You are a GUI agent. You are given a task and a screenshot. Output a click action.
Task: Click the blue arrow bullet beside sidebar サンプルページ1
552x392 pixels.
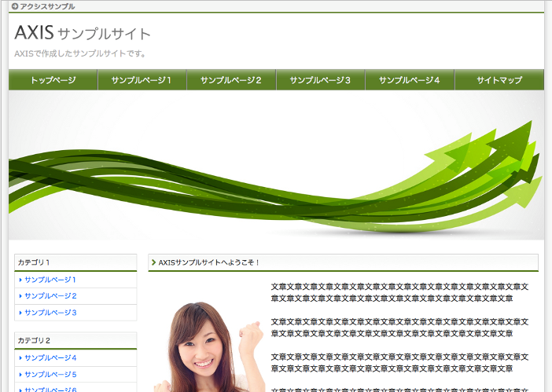click(x=20, y=280)
